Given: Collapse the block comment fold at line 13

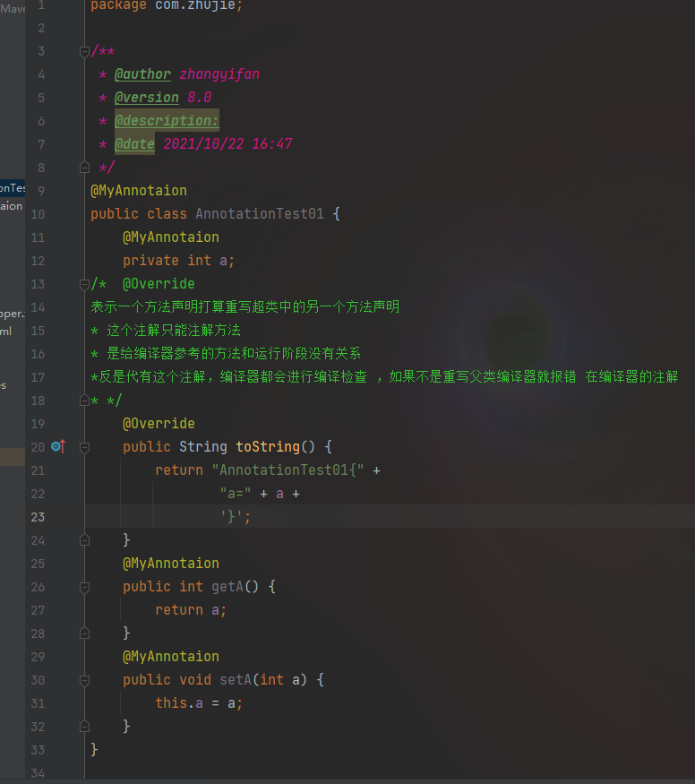Looking at the screenshot, I should 84,285.
